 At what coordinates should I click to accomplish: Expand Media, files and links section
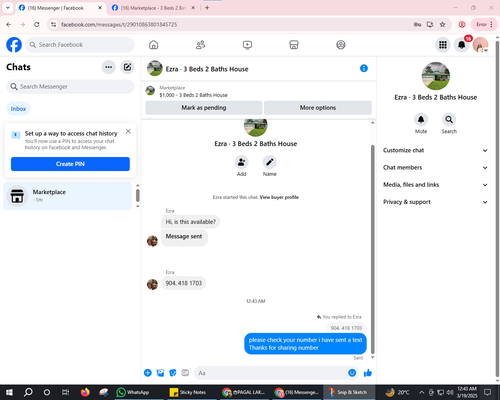(x=435, y=185)
